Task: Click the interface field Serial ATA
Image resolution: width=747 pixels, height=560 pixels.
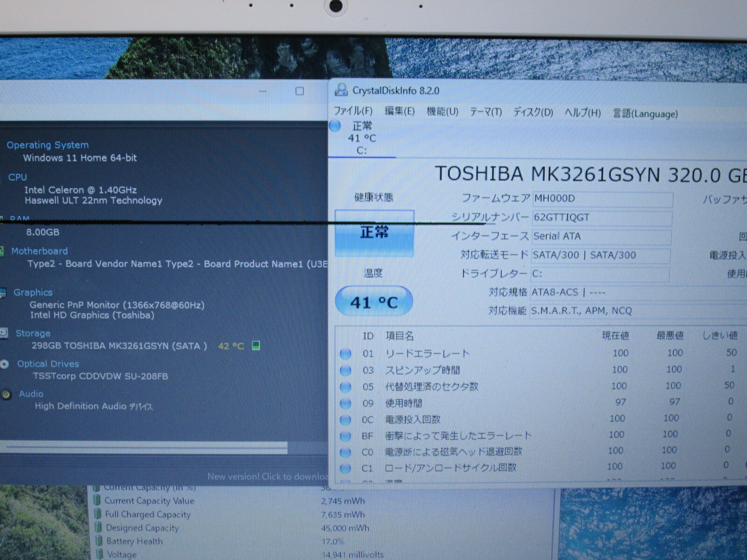Action: pyautogui.click(x=601, y=237)
